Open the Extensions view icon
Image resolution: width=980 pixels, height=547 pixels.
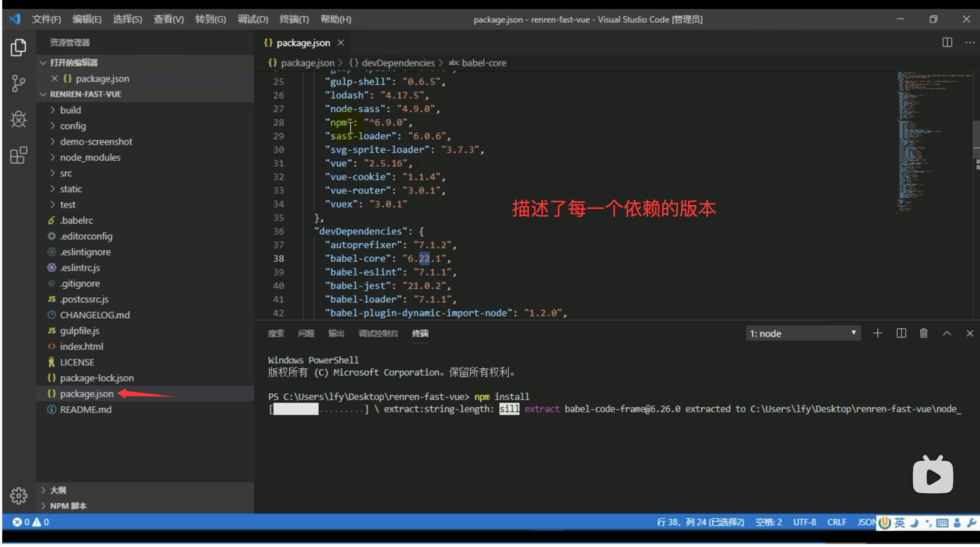point(18,155)
